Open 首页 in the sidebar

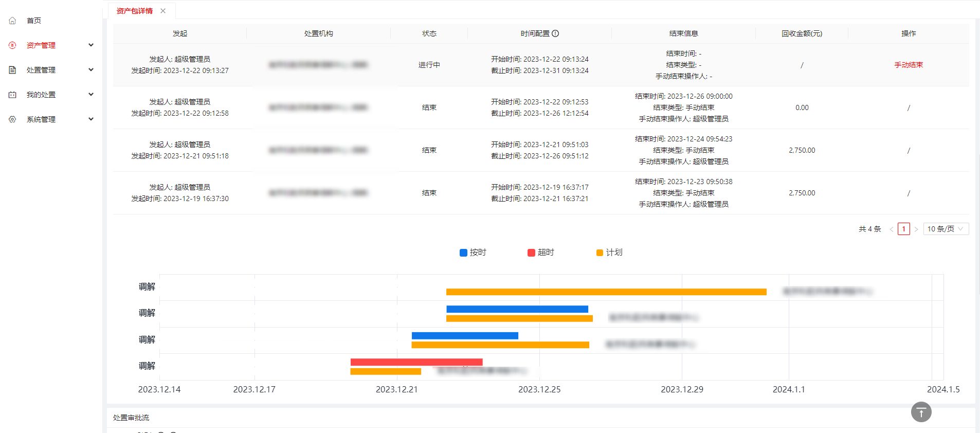(34, 21)
